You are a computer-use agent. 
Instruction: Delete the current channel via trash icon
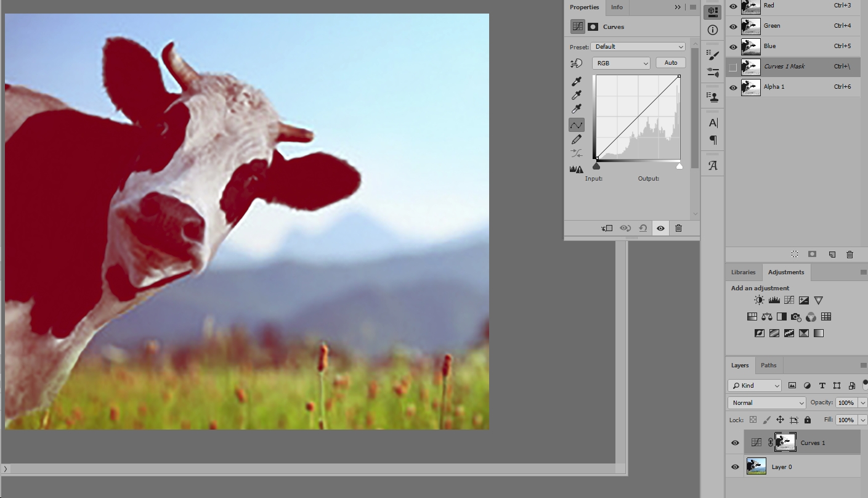click(850, 254)
